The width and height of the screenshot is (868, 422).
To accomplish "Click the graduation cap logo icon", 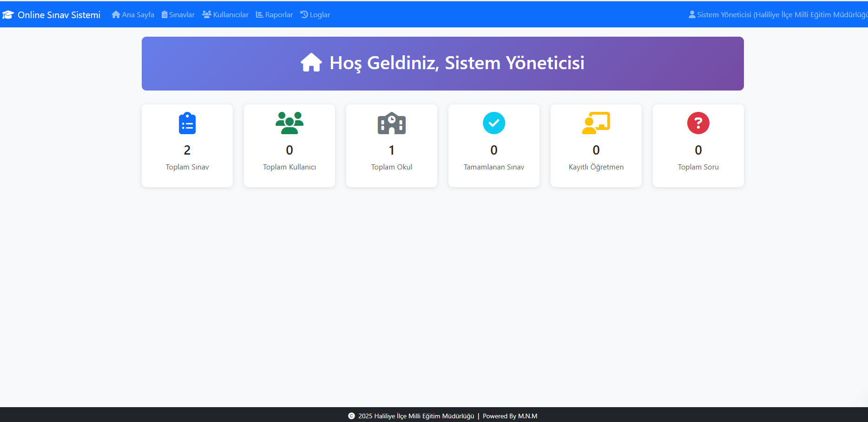I will click(x=8, y=14).
